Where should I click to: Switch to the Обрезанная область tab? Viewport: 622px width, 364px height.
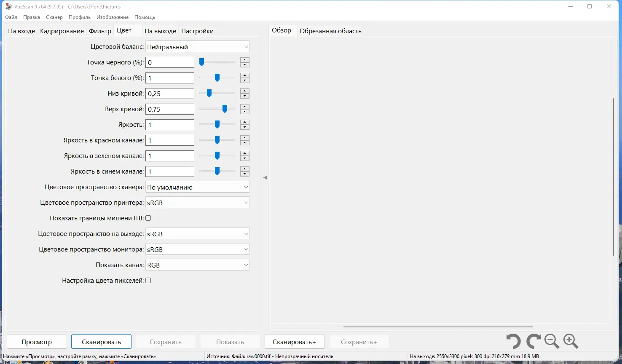pyautogui.click(x=330, y=31)
